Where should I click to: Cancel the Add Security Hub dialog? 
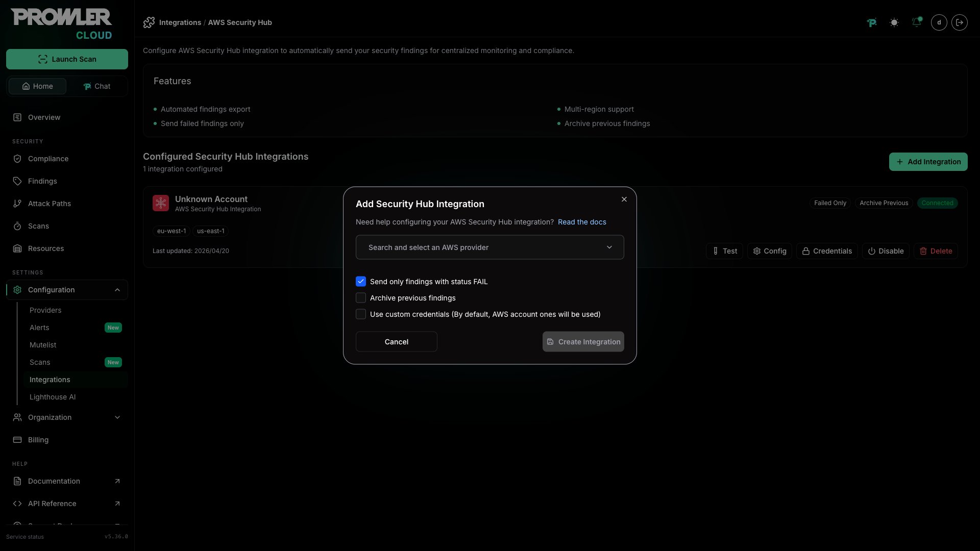coord(396,342)
